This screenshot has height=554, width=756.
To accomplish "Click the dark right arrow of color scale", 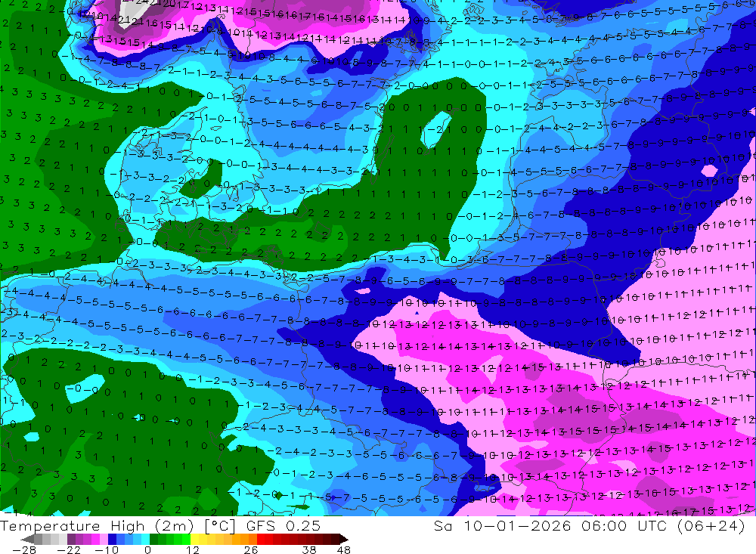I will click(343, 539).
